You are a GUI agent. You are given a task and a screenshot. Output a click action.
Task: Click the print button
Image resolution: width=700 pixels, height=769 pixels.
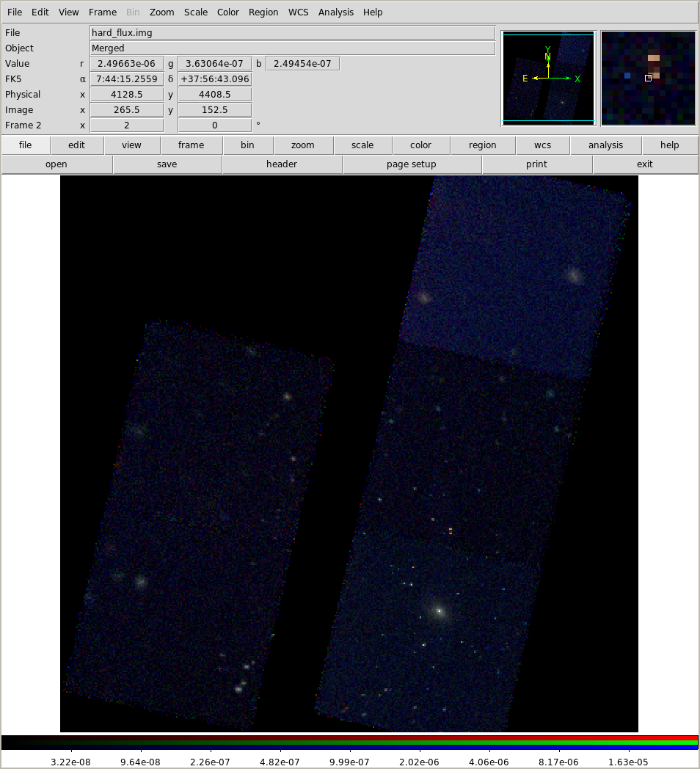pos(536,164)
